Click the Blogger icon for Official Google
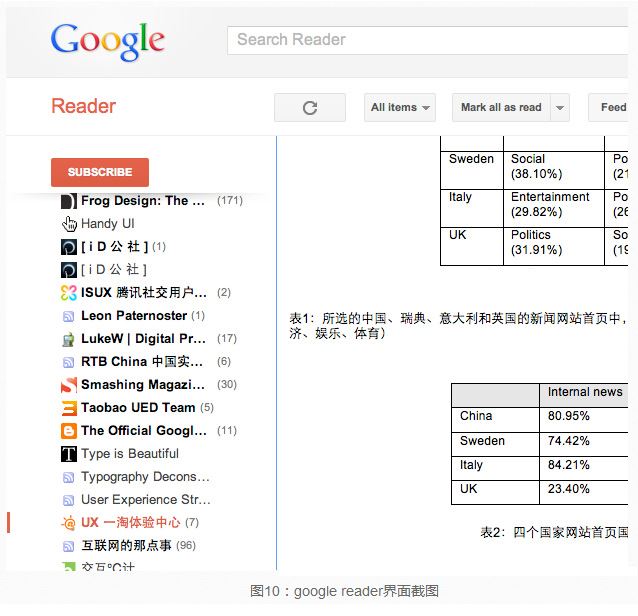Viewport: 638px width, 616px height. point(68,431)
